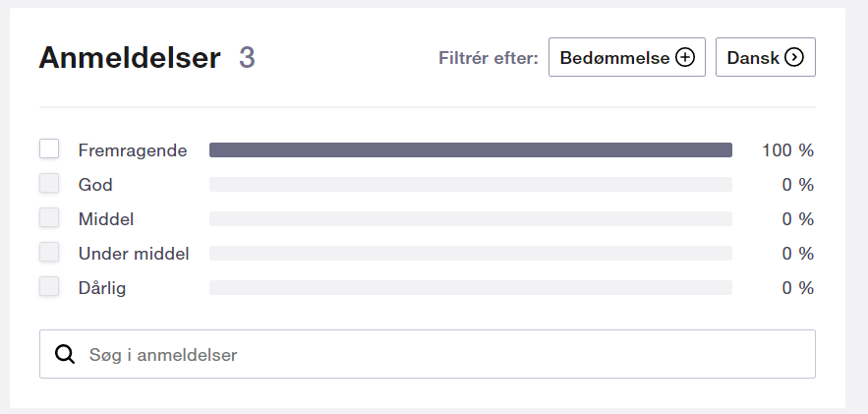Click the Fremragende 100% rating bar
This screenshot has width=868, height=414.
[x=470, y=150]
